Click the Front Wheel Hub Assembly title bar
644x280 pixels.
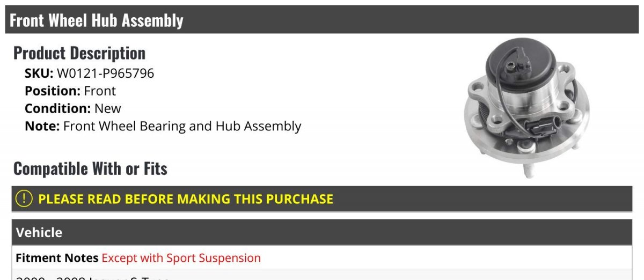(322, 20)
